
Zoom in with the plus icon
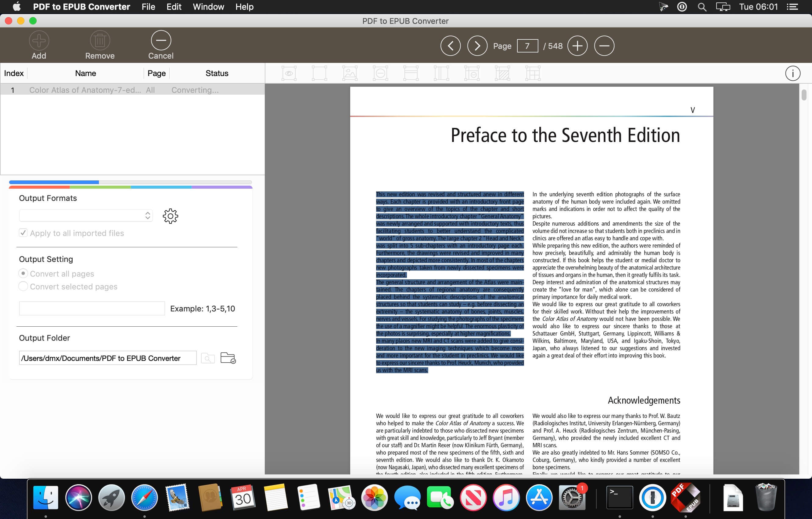(x=577, y=45)
